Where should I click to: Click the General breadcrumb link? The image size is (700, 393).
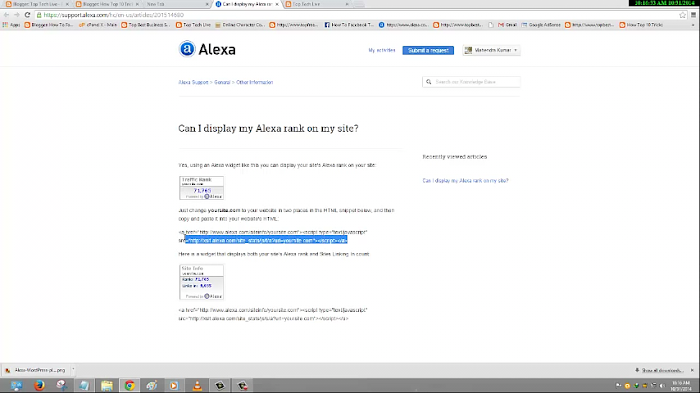(222, 82)
